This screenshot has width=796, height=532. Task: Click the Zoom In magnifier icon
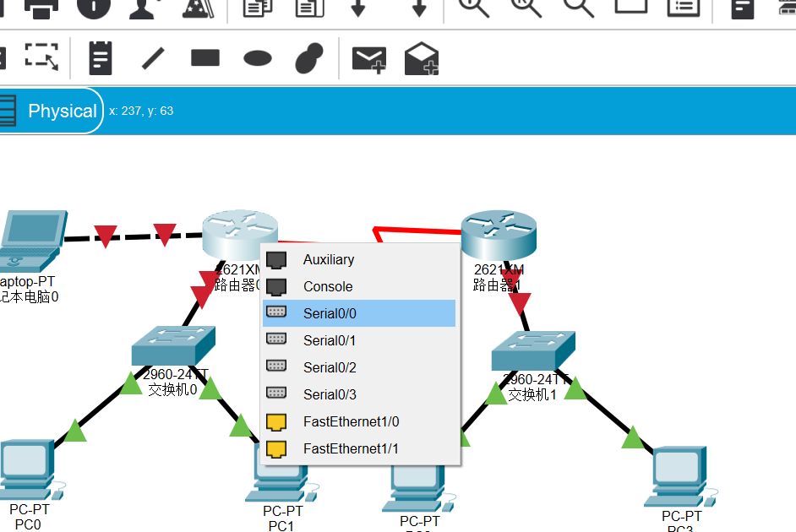(473, 8)
